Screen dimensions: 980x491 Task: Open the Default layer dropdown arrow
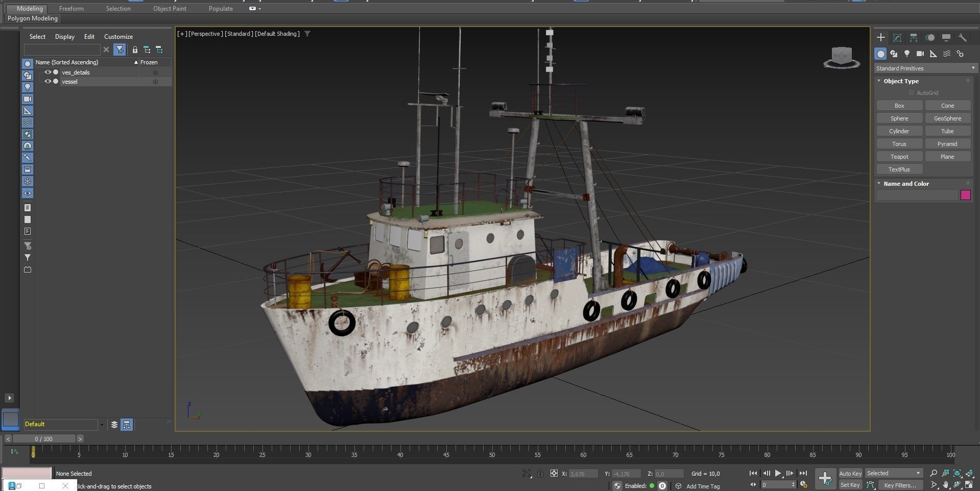pyautogui.click(x=101, y=425)
